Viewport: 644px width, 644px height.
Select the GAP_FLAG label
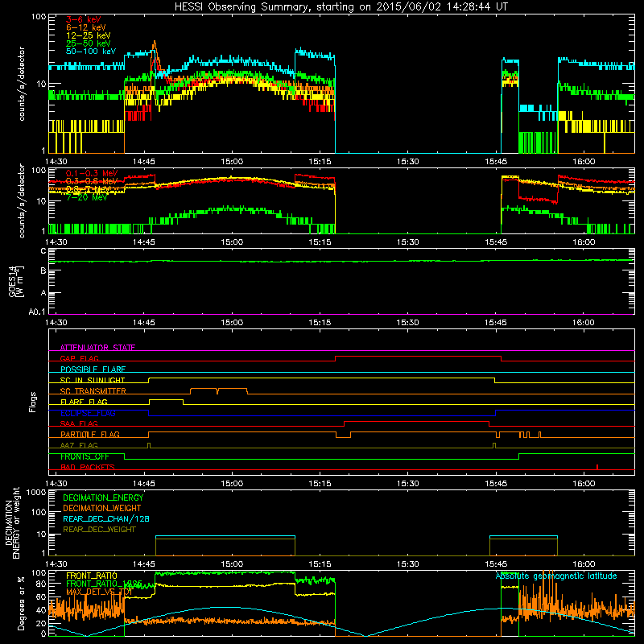pyautogui.click(x=79, y=358)
